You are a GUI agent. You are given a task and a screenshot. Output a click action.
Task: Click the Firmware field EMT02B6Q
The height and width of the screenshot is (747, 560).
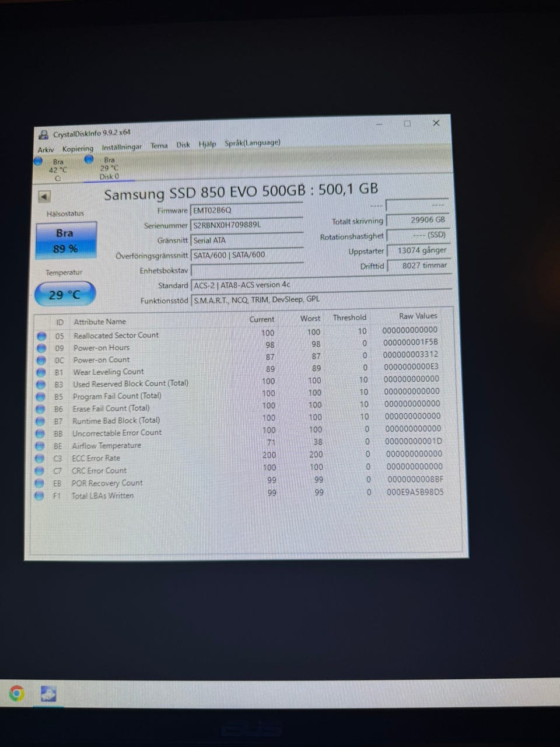246,210
